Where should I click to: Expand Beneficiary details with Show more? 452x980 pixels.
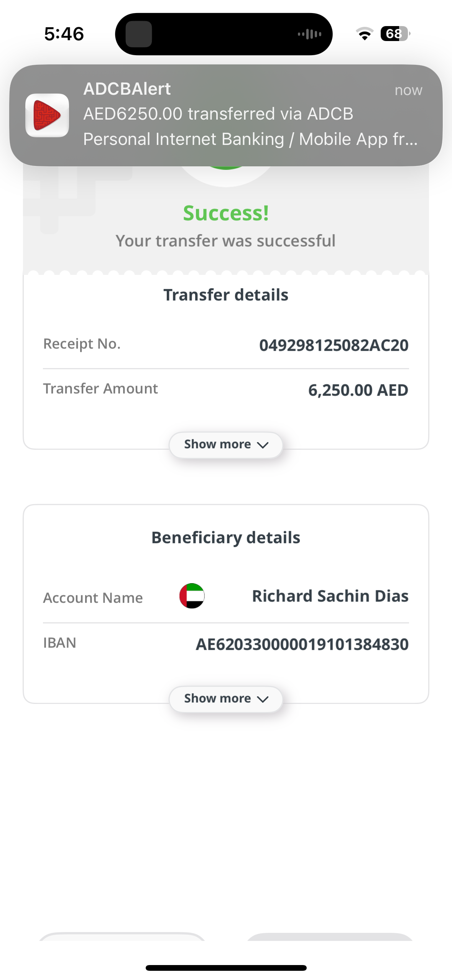(x=226, y=699)
